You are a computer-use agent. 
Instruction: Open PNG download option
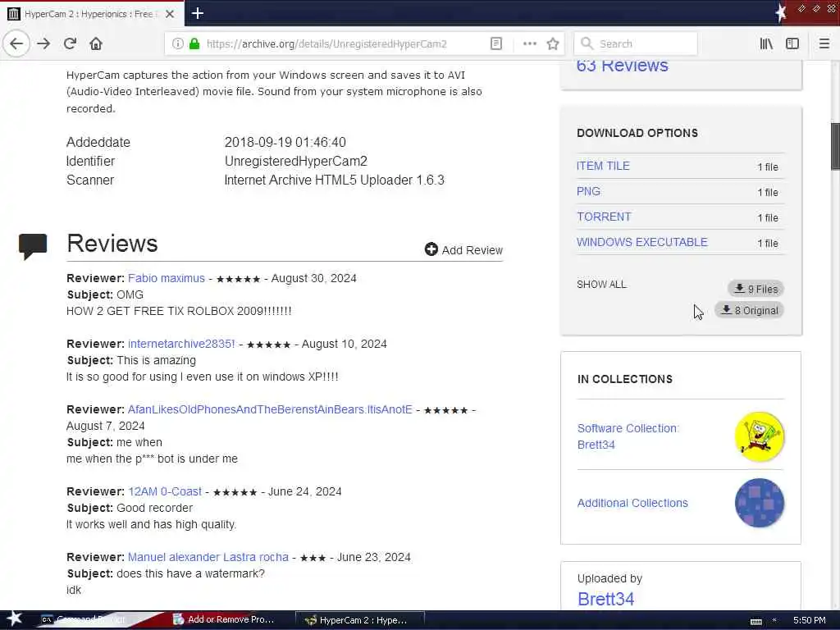pyautogui.click(x=588, y=191)
